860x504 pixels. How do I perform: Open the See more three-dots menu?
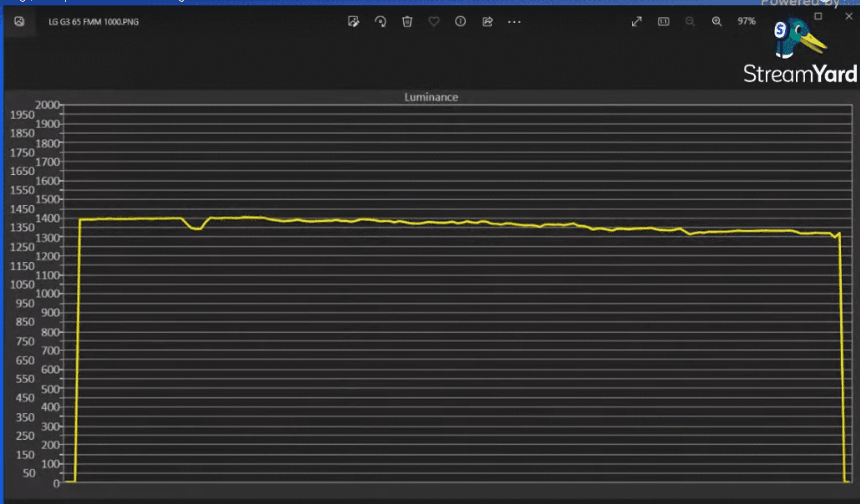click(x=514, y=22)
